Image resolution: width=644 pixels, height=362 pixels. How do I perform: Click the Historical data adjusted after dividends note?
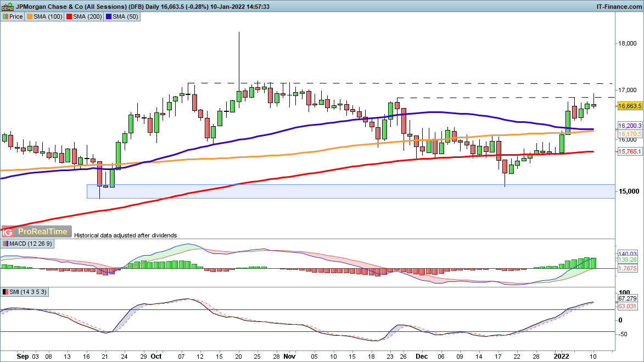pyautogui.click(x=126, y=236)
